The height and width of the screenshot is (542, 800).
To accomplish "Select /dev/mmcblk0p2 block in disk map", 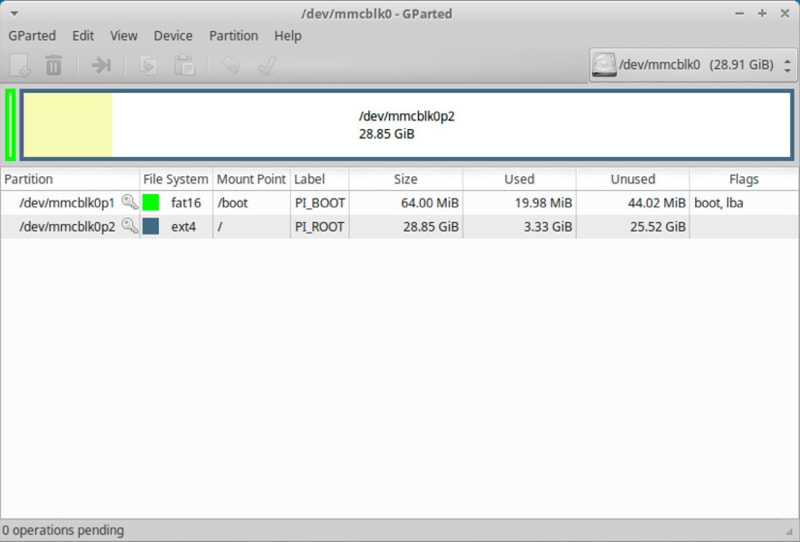I will [407, 125].
